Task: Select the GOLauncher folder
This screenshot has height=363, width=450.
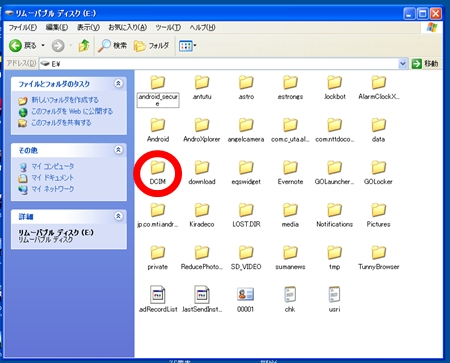Action: coord(335,173)
